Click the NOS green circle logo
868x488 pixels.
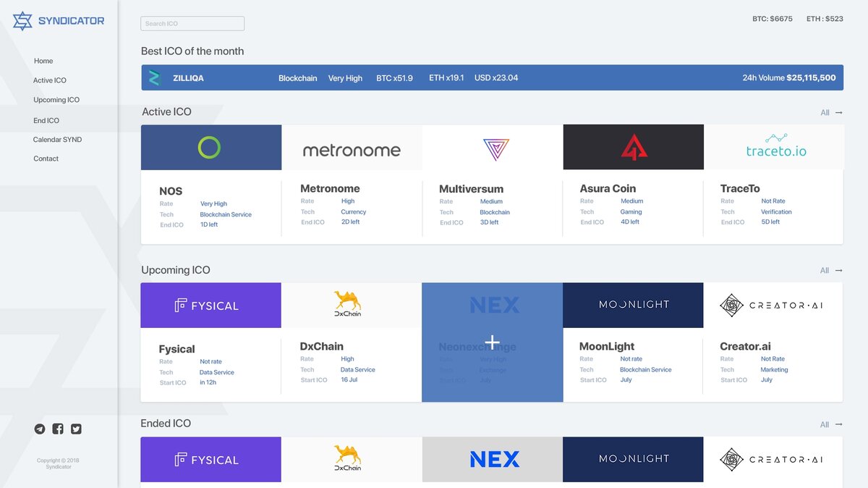pos(209,148)
